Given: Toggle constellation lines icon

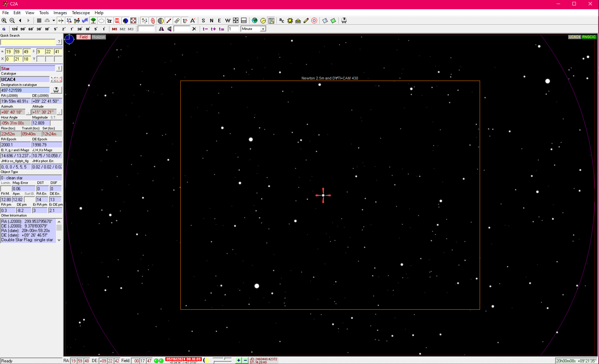Looking at the screenshot, I should tap(69, 21).
